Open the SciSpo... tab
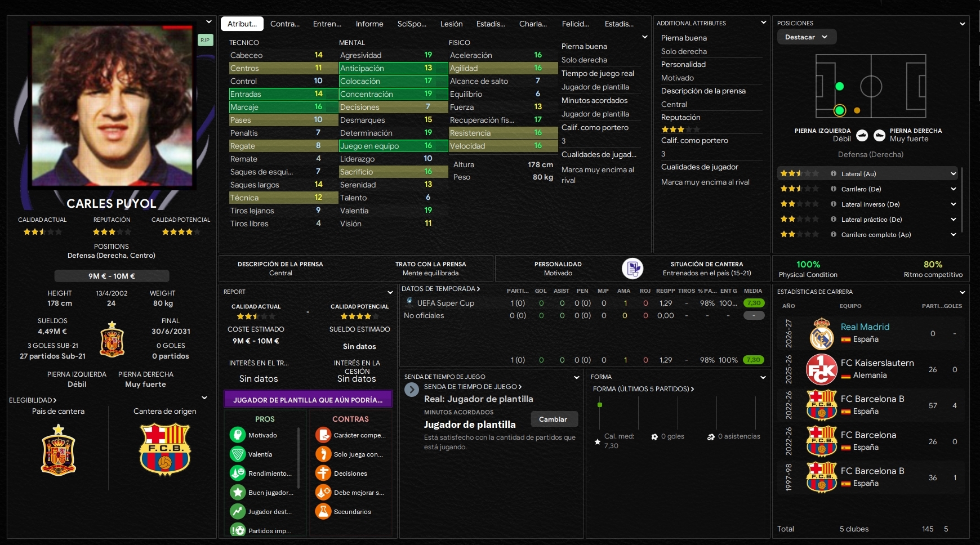The image size is (980, 545). (412, 24)
